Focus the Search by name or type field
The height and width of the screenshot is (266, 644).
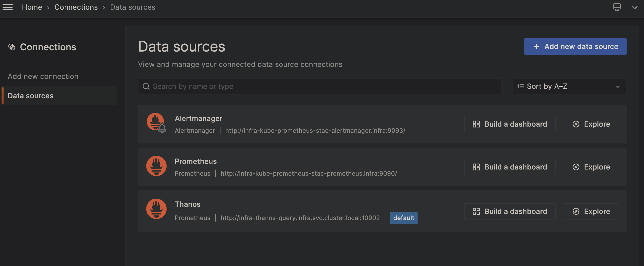click(320, 86)
